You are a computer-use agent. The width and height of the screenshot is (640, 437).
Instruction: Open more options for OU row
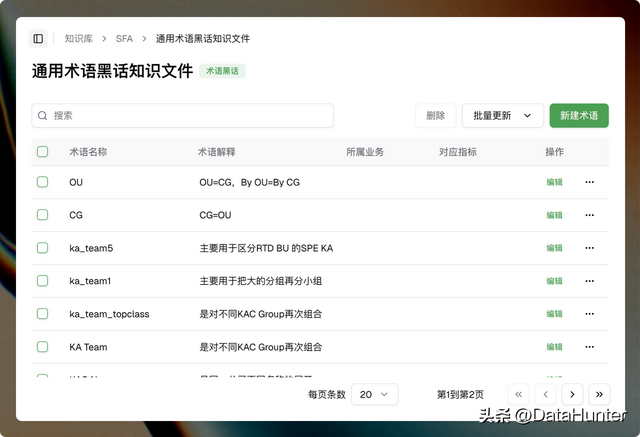(589, 182)
